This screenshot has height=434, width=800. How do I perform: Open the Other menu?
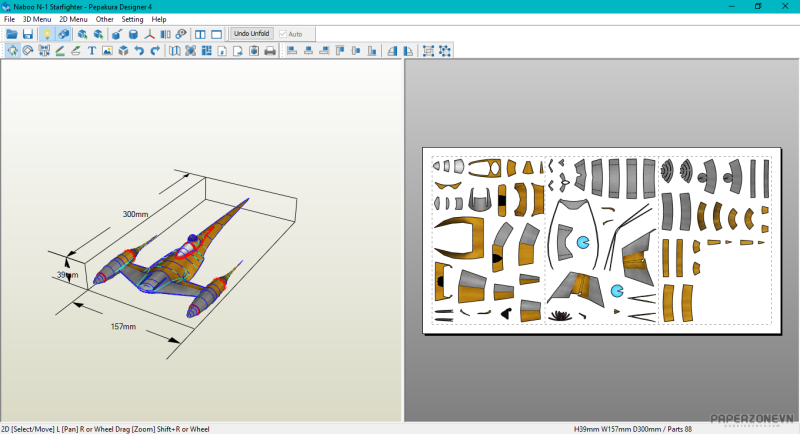105,19
